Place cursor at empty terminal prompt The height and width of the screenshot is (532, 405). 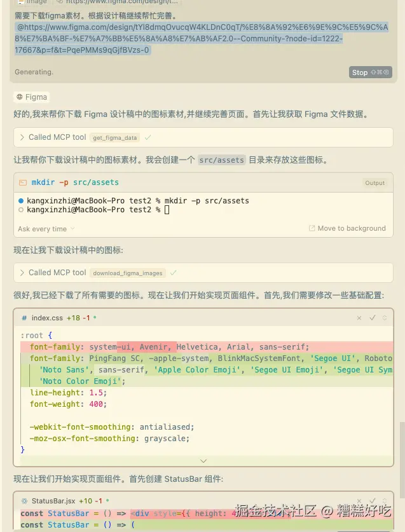click(x=167, y=210)
